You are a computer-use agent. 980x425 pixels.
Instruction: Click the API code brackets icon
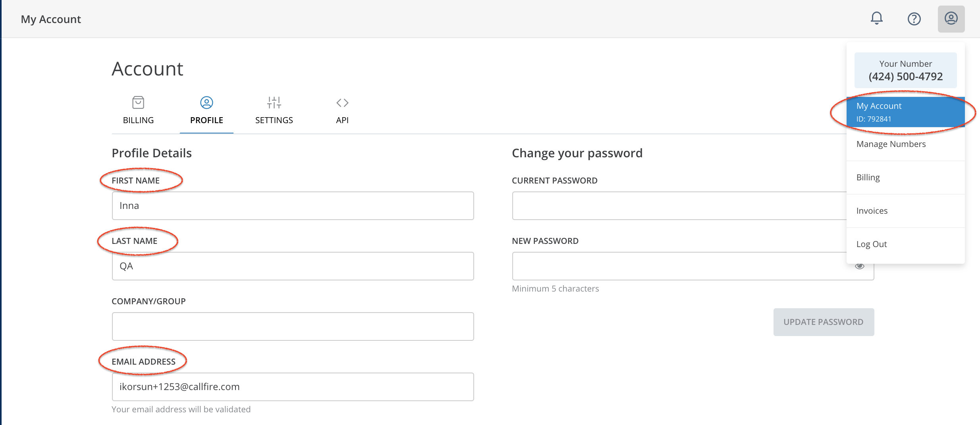(x=342, y=102)
